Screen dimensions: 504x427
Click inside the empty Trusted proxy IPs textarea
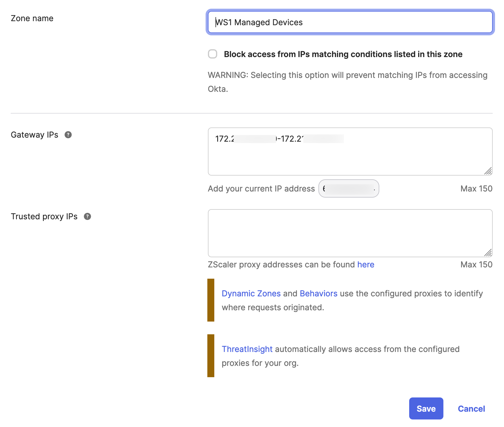pos(350,233)
